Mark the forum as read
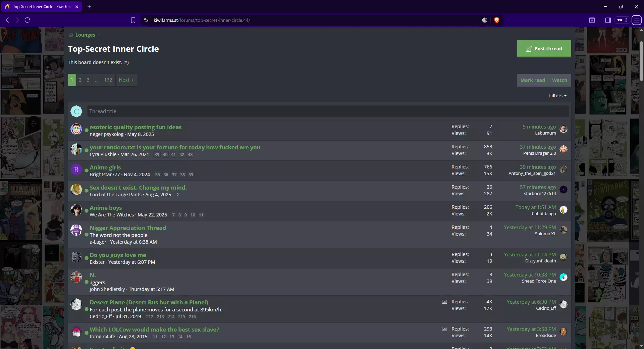This screenshot has width=644, height=349. [x=533, y=80]
